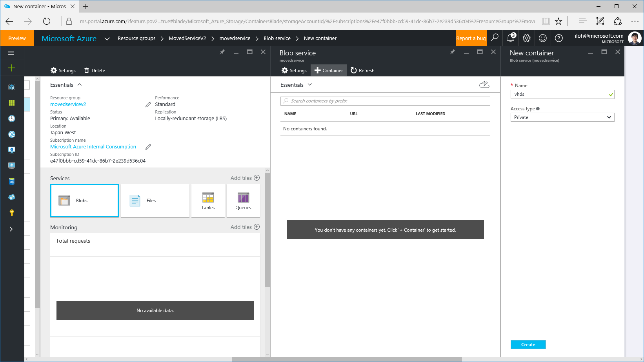644x362 pixels.
Task: Click the Access type info icon
Action: (x=538, y=109)
